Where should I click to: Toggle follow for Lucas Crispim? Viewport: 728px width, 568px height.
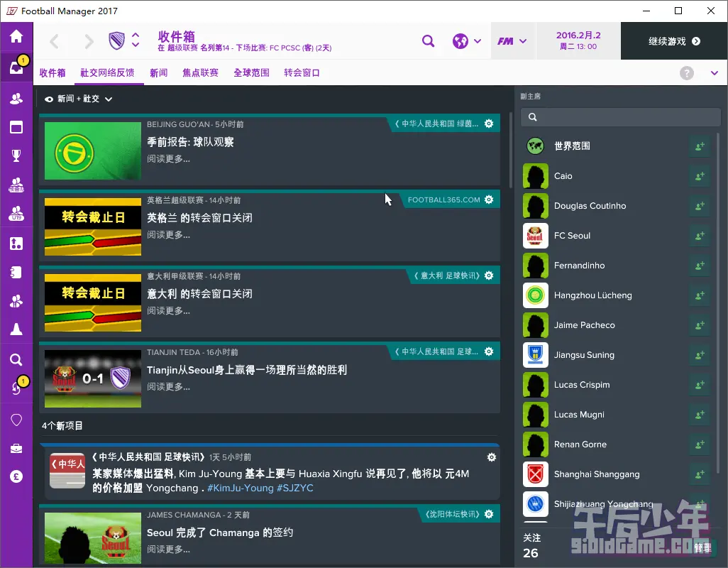[x=700, y=385]
